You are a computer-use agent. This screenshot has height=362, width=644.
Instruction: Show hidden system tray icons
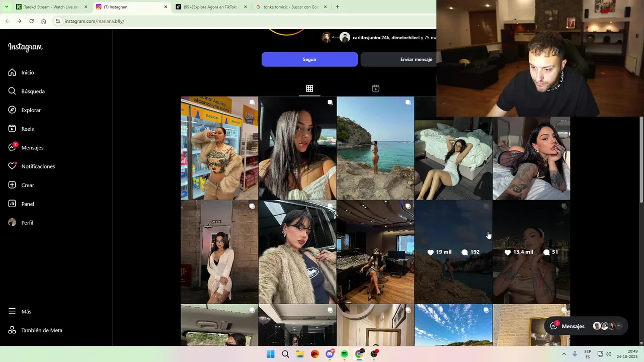563,354
